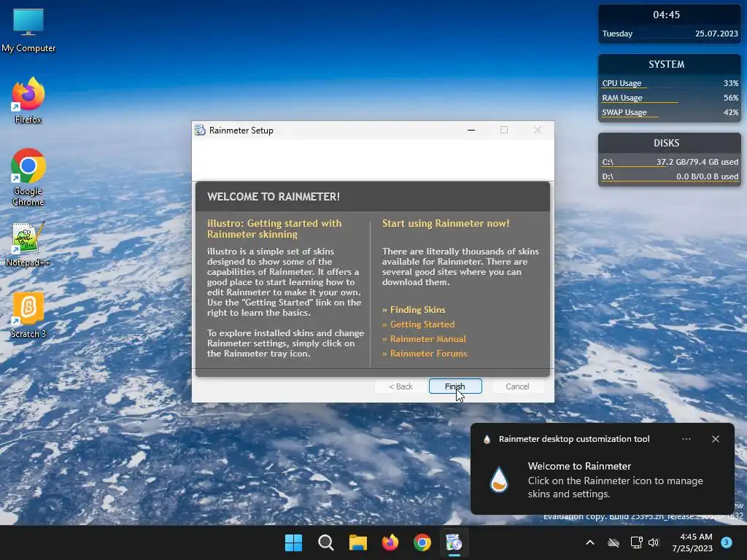Open the Windows Start menu
The width and height of the screenshot is (747, 560).
(x=293, y=542)
